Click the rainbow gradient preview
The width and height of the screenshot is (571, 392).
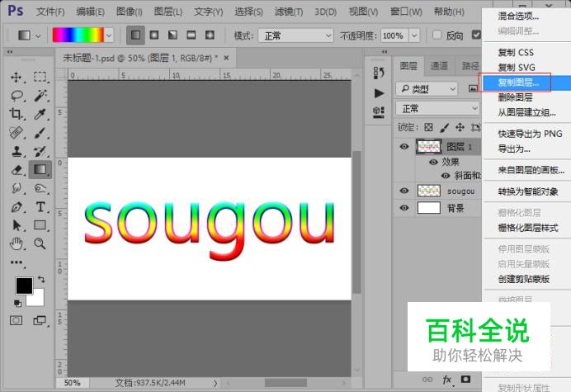tap(78, 35)
